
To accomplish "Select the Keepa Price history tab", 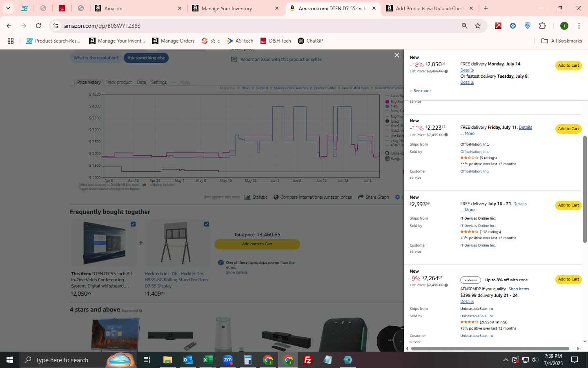I will (x=89, y=82).
